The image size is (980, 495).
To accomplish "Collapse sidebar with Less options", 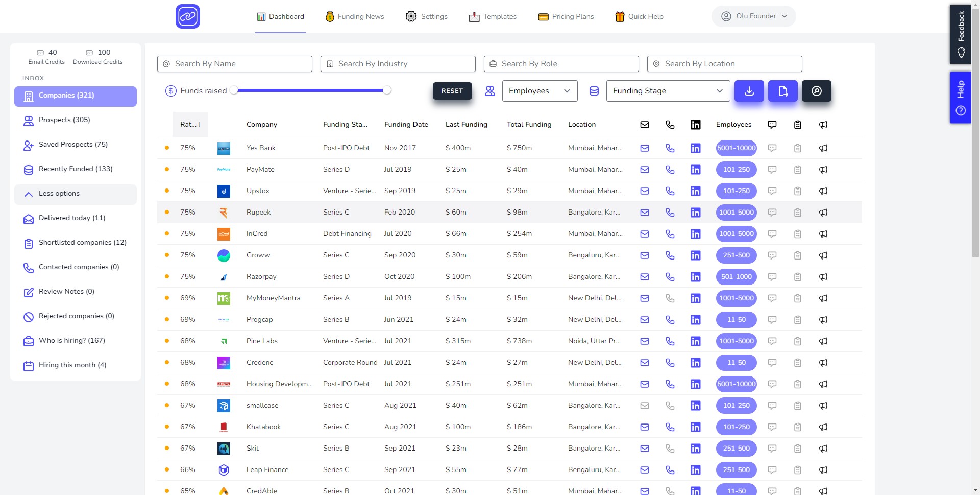I will [x=76, y=194].
